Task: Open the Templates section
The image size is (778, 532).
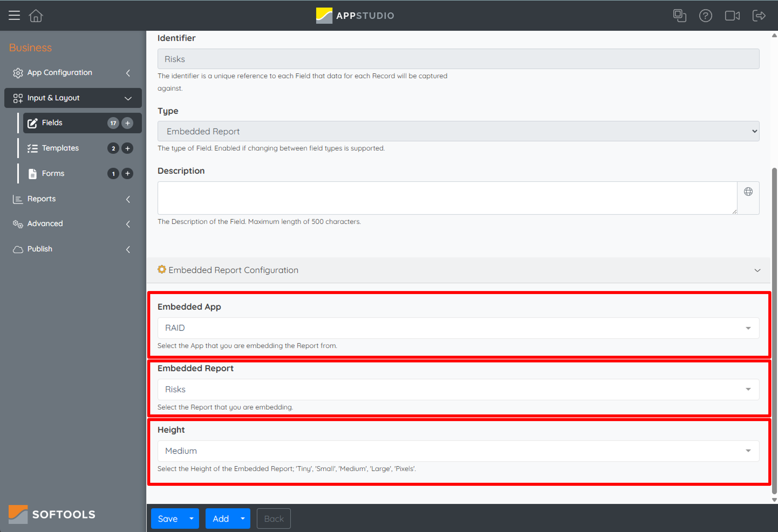Action: click(82, 148)
